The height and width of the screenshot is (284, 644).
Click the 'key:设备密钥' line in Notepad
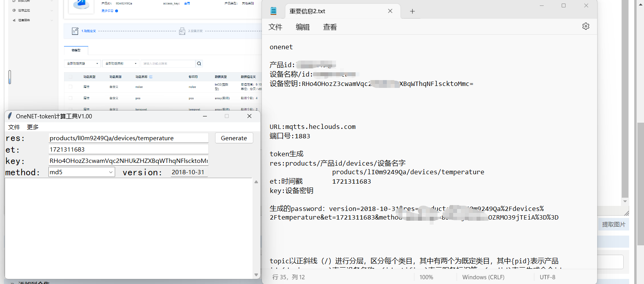click(x=292, y=191)
